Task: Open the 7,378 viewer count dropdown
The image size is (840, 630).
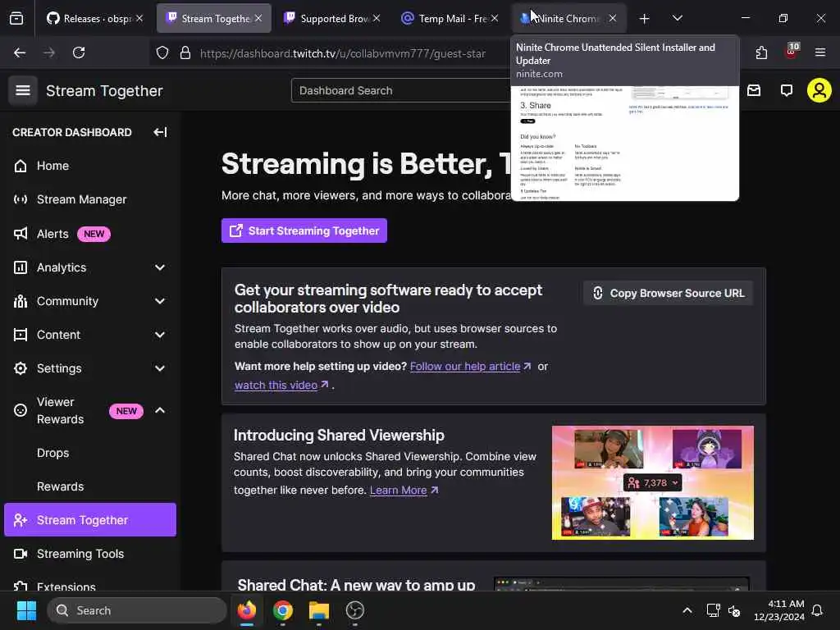Action: (x=652, y=482)
